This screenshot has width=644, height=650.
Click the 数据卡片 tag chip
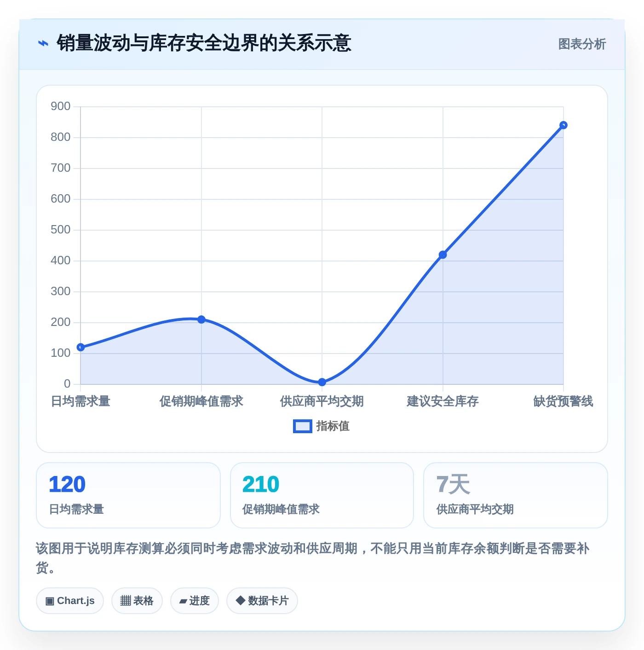pyautogui.click(x=262, y=601)
